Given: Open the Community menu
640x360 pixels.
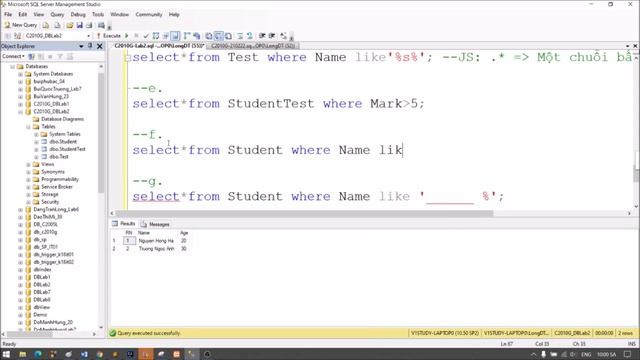Looking at the screenshot, I should [149, 14].
